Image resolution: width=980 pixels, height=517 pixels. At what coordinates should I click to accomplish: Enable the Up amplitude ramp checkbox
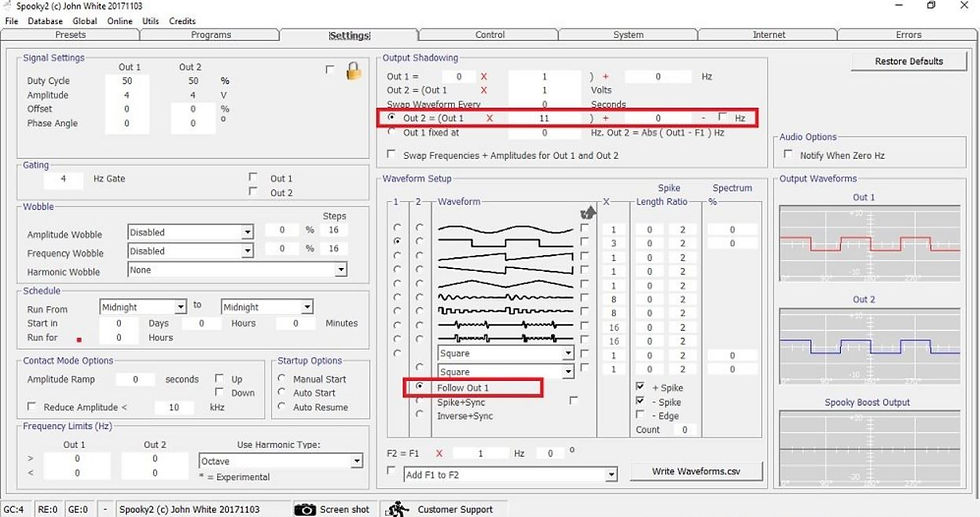(219, 378)
